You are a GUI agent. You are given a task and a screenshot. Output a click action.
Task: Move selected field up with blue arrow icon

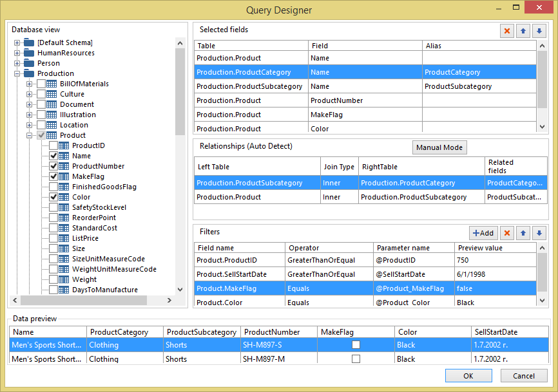pyautogui.click(x=523, y=30)
